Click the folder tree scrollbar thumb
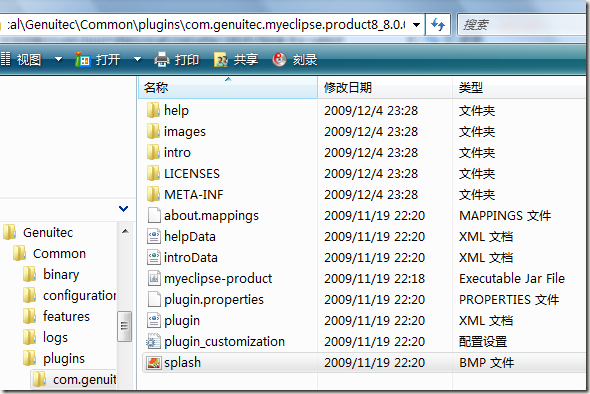Viewport: 590px width, 394px height. pos(125,326)
